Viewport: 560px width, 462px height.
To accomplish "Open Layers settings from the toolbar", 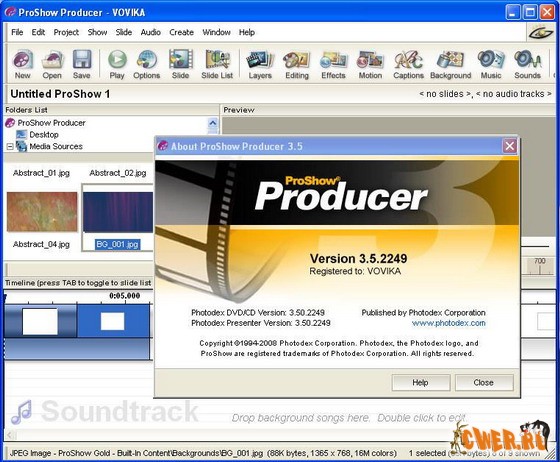I will pyautogui.click(x=260, y=64).
